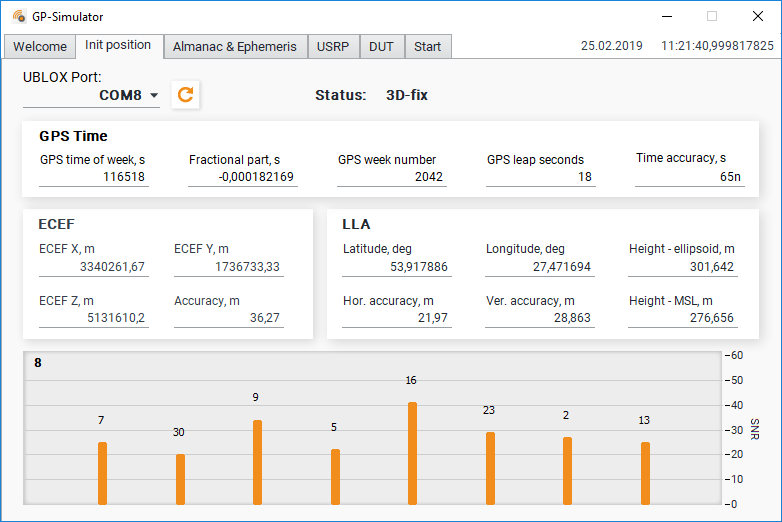Click the SNR bar for satellite 16
Image resolution: width=782 pixels, height=522 pixels.
click(x=412, y=453)
